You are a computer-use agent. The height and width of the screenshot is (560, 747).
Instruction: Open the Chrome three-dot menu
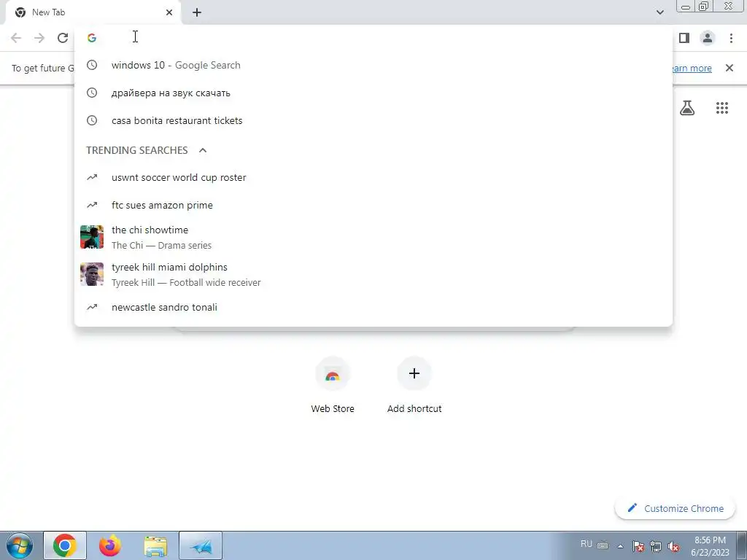pos(731,38)
